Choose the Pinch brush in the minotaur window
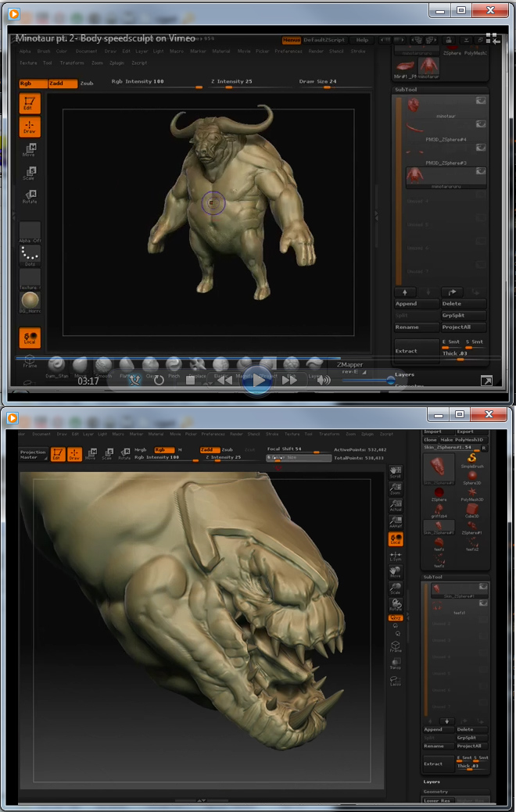 174,367
